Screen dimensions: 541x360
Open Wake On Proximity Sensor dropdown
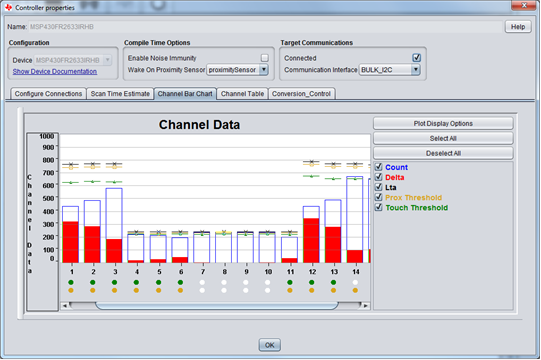pyautogui.click(x=237, y=70)
